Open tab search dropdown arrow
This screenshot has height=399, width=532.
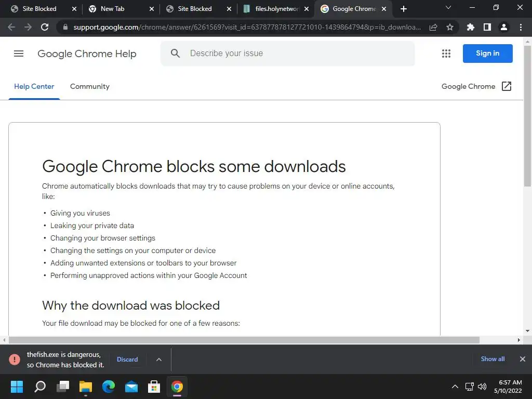tap(448, 8)
